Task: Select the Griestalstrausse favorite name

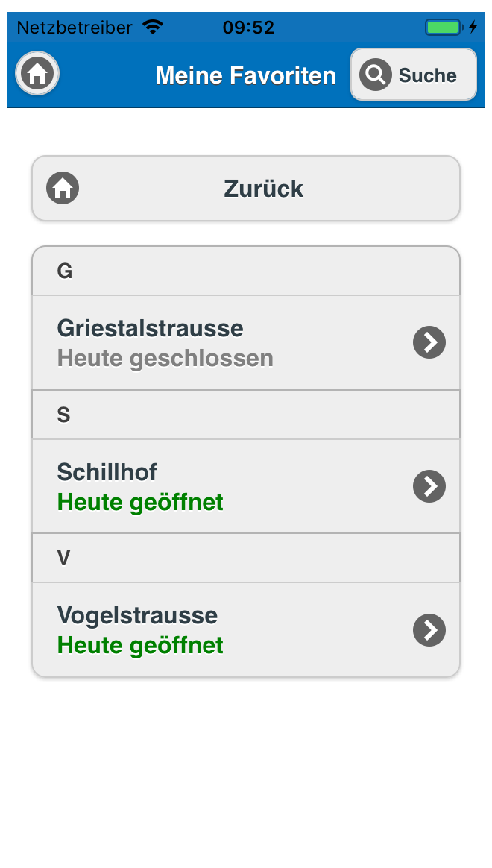Action: click(151, 328)
